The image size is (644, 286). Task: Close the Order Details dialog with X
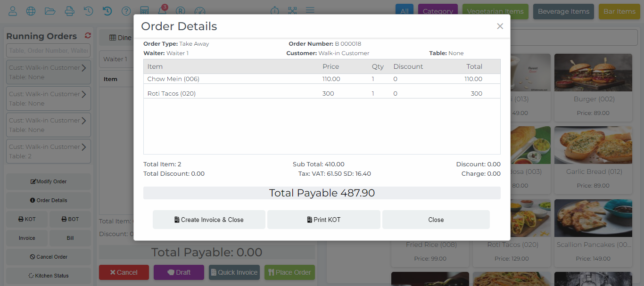500,26
